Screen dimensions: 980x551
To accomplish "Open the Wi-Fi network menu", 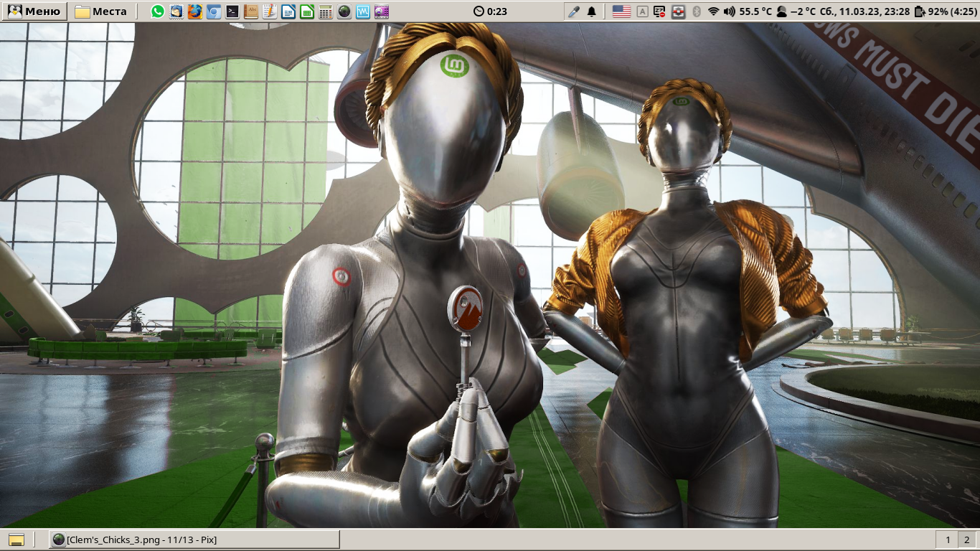I will coord(713,11).
